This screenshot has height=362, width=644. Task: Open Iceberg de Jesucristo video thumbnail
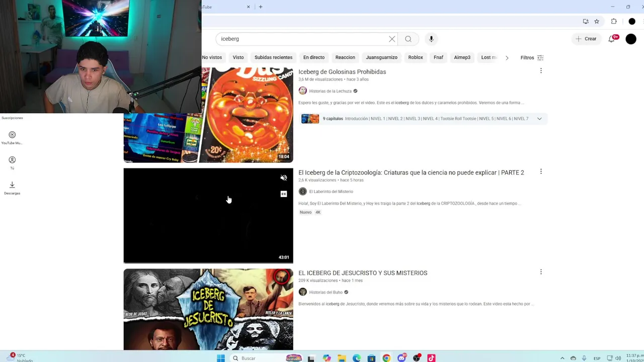coord(208,309)
